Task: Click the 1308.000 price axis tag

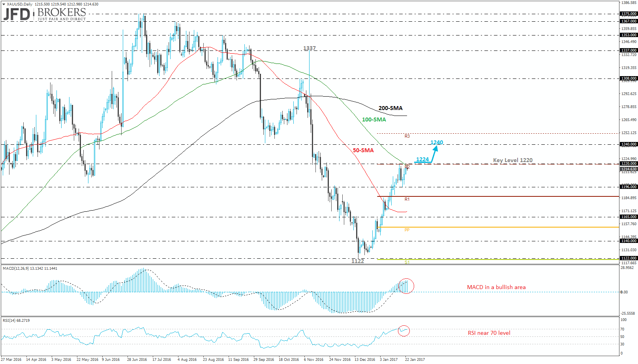Action: coord(629,78)
